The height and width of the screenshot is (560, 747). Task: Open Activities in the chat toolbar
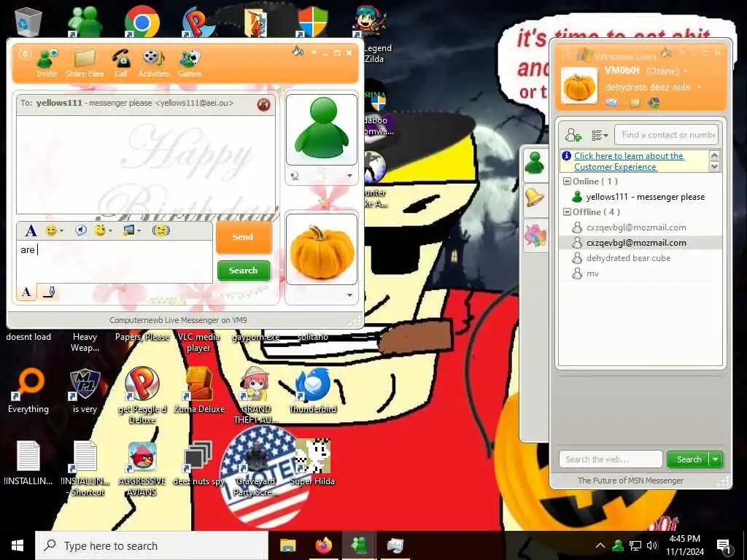coord(153,63)
